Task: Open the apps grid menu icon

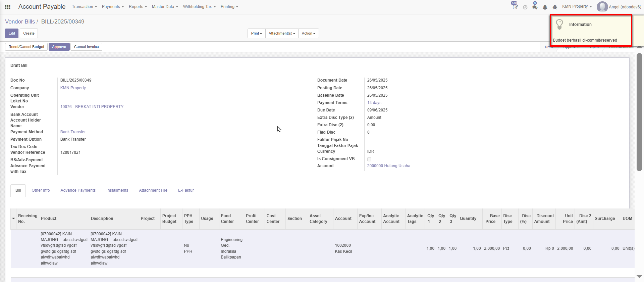Action: pyautogui.click(x=7, y=7)
